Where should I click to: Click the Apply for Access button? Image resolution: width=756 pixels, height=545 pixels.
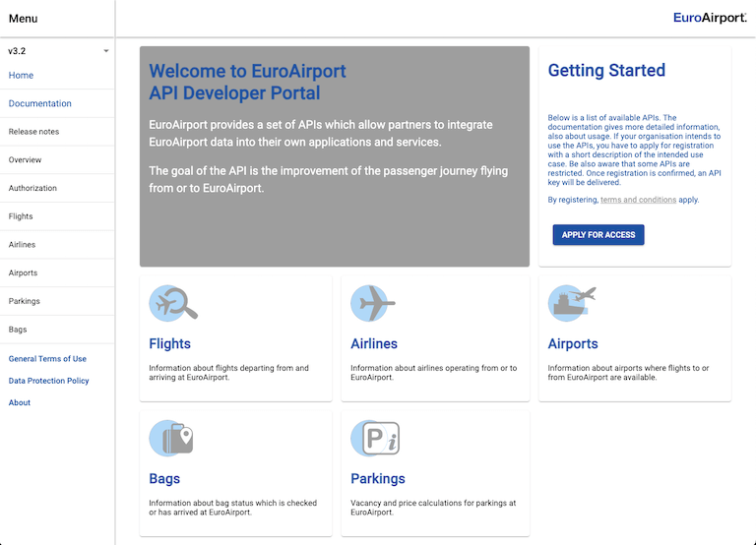click(x=598, y=235)
